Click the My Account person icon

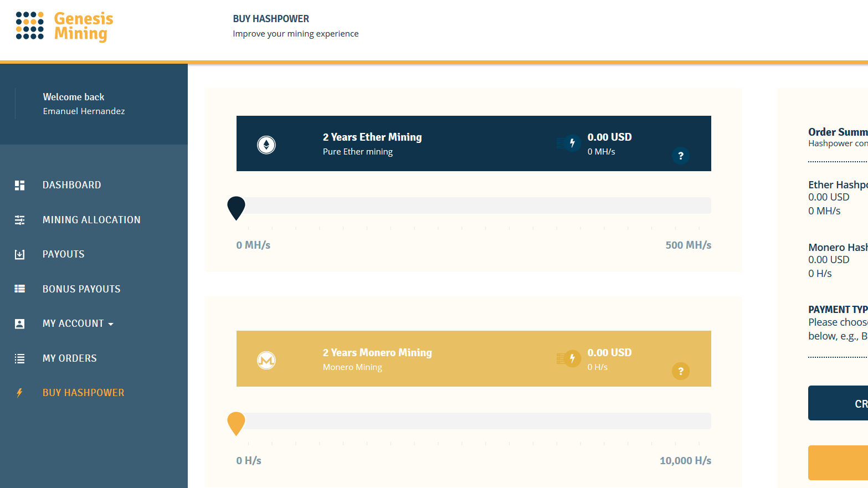pos(19,323)
